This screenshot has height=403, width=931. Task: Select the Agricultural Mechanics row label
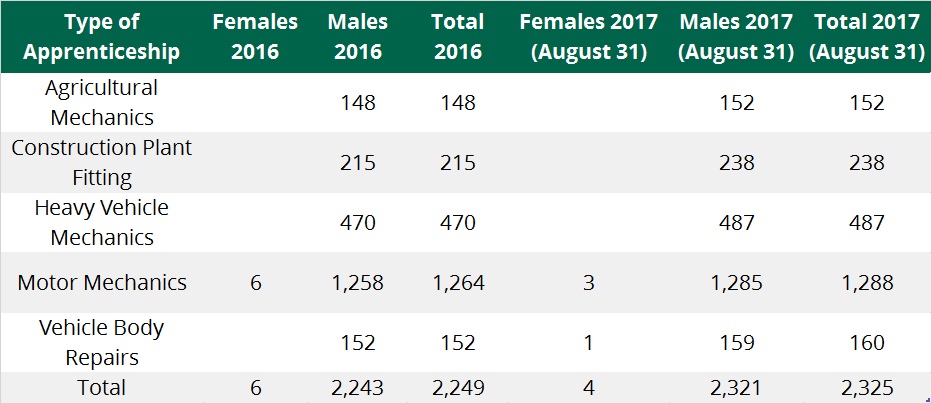(102, 103)
